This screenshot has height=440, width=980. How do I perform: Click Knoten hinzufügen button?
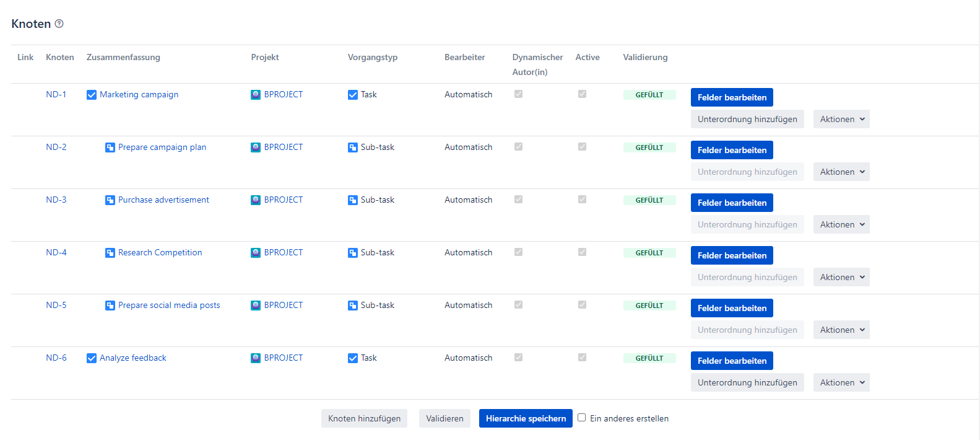(364, 418)
